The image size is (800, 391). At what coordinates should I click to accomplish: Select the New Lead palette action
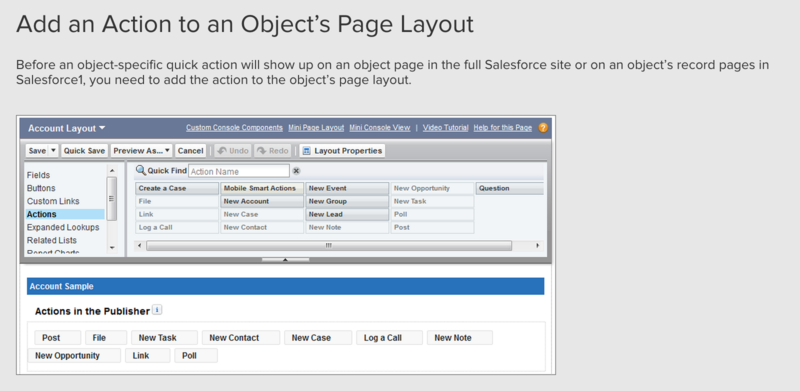click(x=347, y=214)
